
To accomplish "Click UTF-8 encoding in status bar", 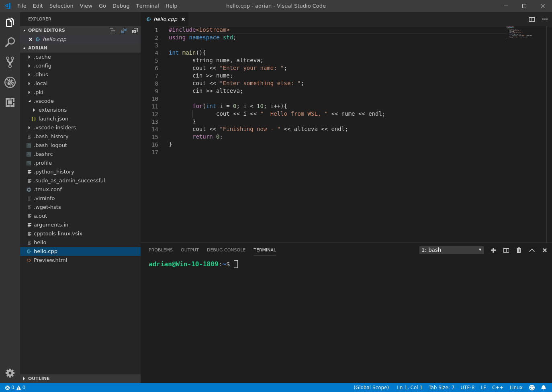I will click(x=467, y=388).
